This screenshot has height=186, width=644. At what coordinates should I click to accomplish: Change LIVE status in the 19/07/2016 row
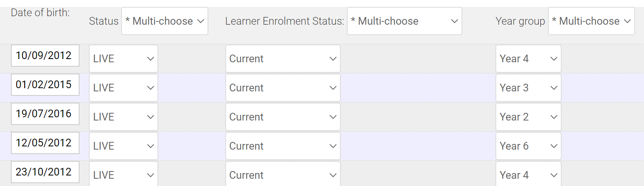point(123,117)
